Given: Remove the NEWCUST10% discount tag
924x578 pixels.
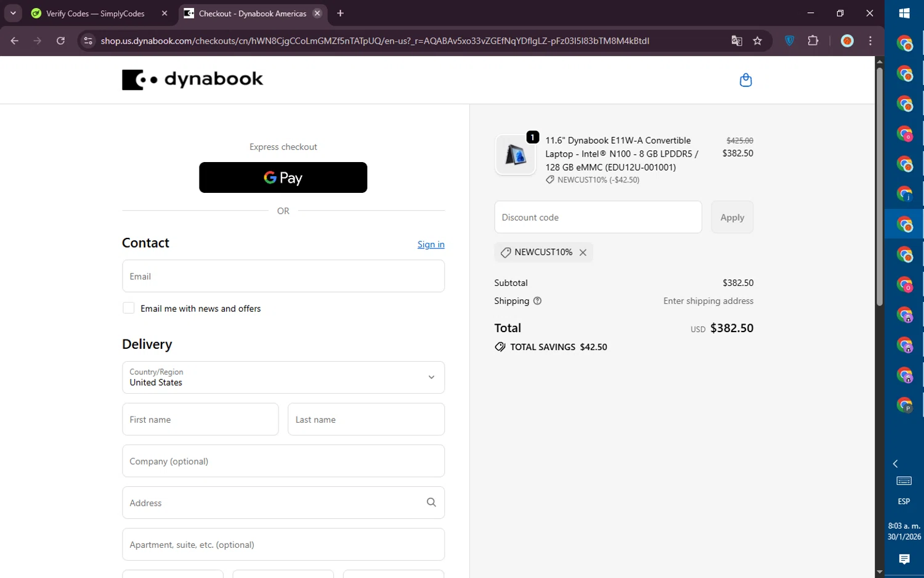Looking at the screenshot, I should tap(583, 253).
